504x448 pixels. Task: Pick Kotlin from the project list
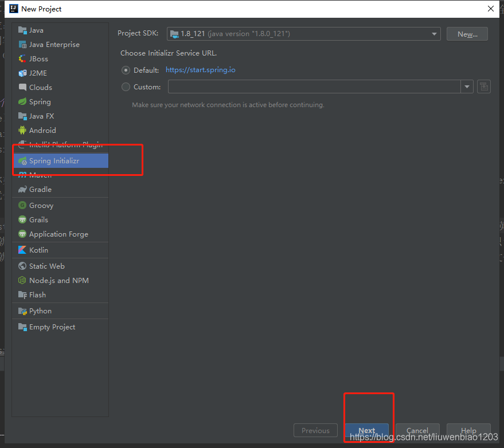click(60, 250)
